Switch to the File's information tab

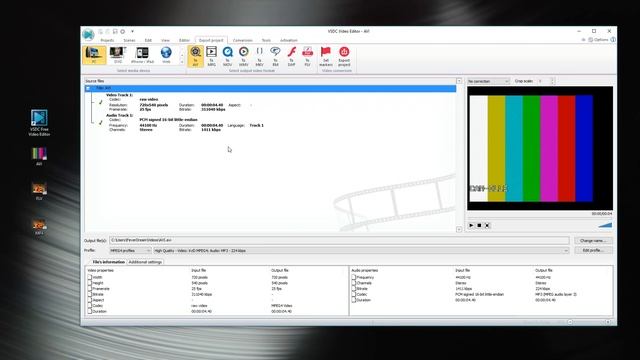108,262
